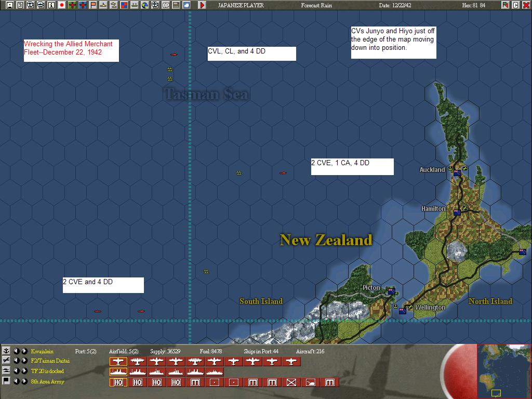The width and height of the screenshot is (532, 399).
Task: Click left arrow next to 8th Area Army
Action: [x=16, y=381]
